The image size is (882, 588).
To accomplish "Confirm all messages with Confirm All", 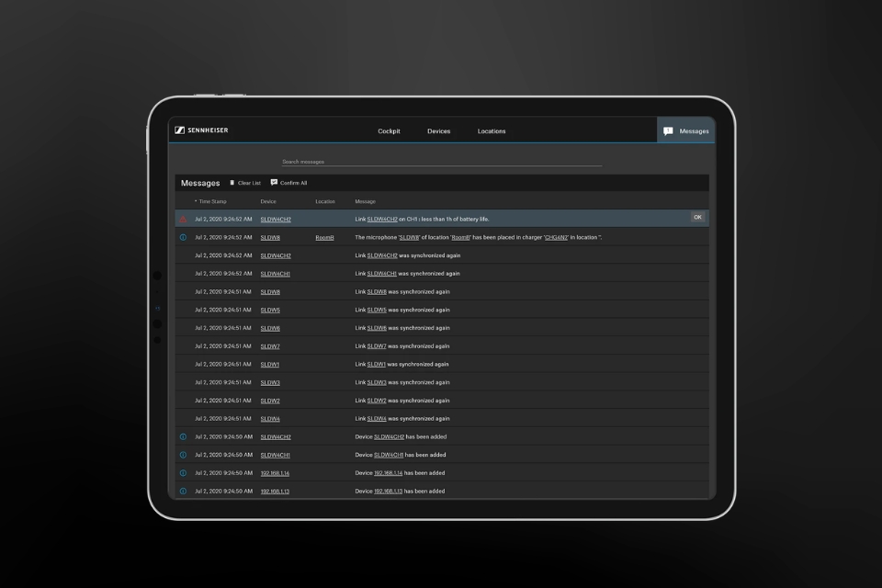I will tap(288, 183).
